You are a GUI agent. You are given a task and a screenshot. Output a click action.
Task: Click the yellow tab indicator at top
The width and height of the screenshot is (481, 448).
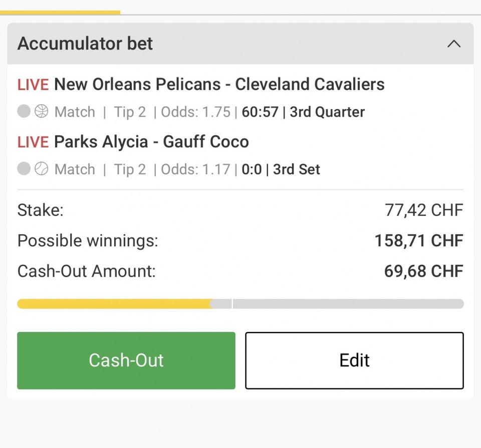coord(60,13)
